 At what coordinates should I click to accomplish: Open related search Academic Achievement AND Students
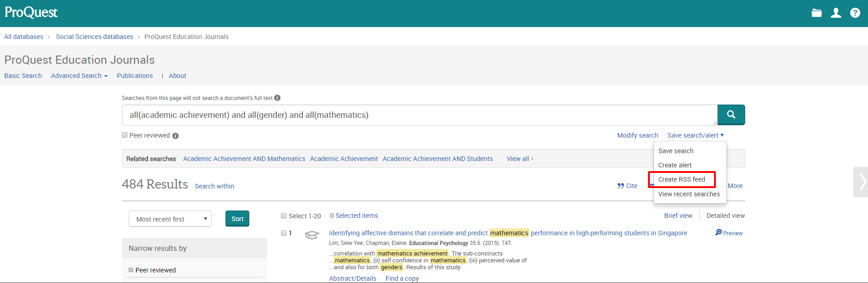[438, 159]
